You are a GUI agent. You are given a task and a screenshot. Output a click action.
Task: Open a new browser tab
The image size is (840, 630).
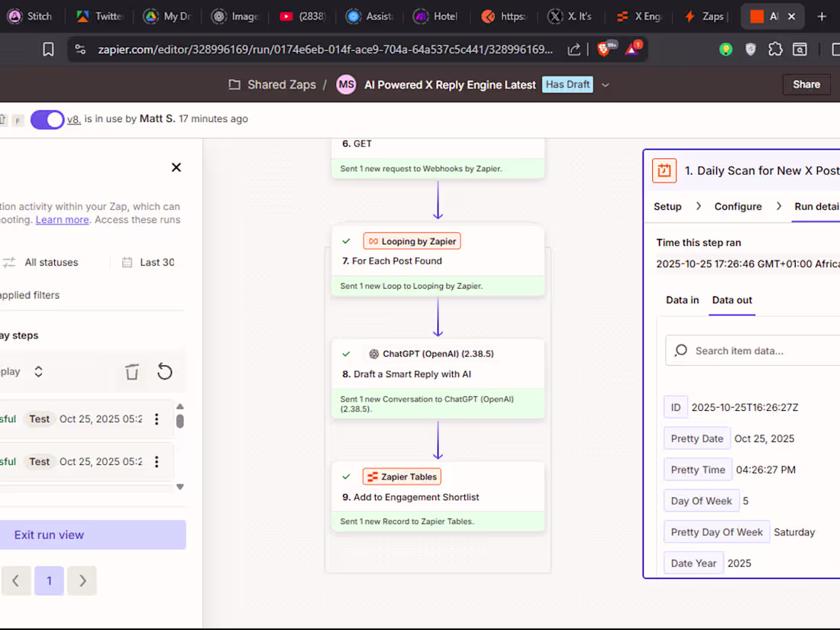[822, 17]
